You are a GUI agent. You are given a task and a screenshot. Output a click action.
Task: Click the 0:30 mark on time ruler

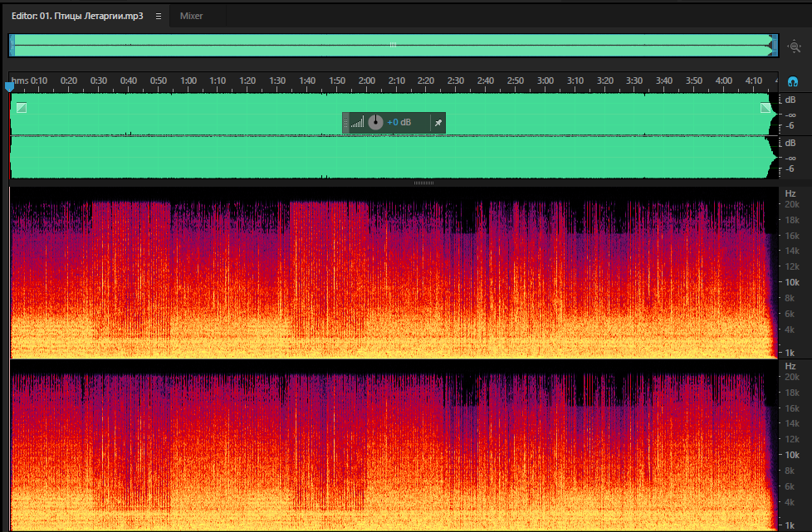[x=99, y=81]
